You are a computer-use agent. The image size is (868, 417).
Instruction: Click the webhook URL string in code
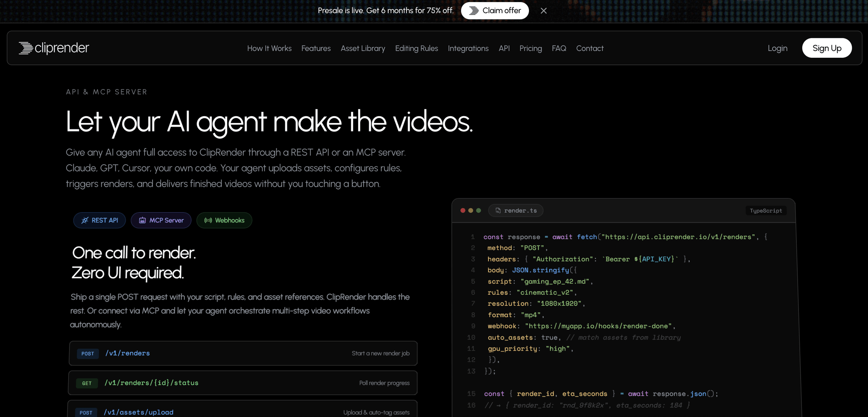[x=598, y=326]
